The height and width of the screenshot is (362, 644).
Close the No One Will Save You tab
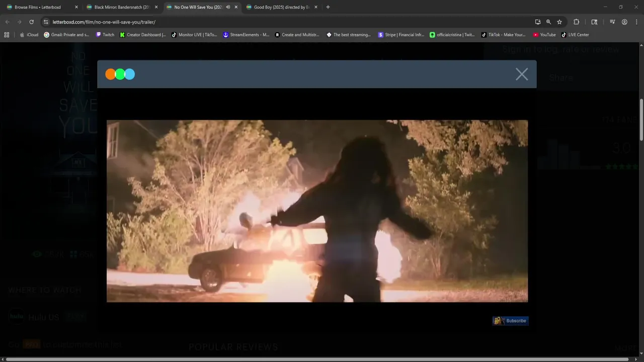pyautogui.click(x=236, y=7)
